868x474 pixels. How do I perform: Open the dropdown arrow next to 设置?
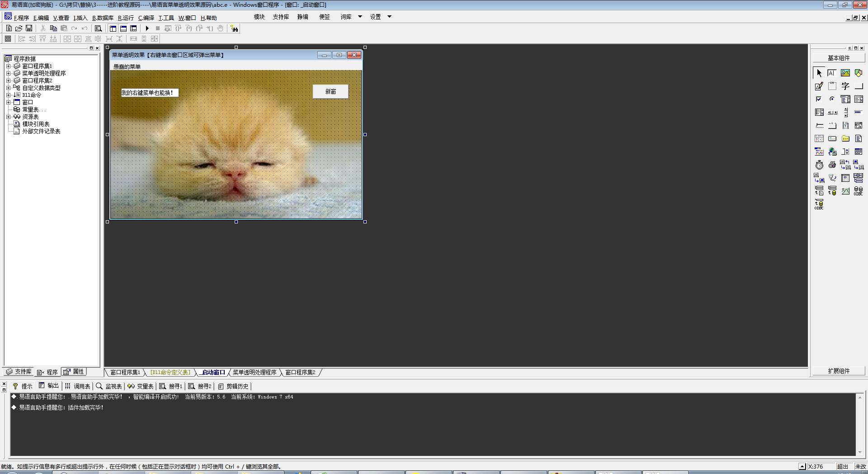(389, 17)
